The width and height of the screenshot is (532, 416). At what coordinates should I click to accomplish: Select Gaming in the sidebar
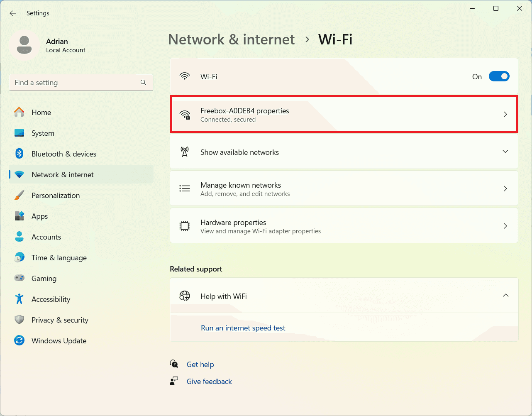coord(81,278)
